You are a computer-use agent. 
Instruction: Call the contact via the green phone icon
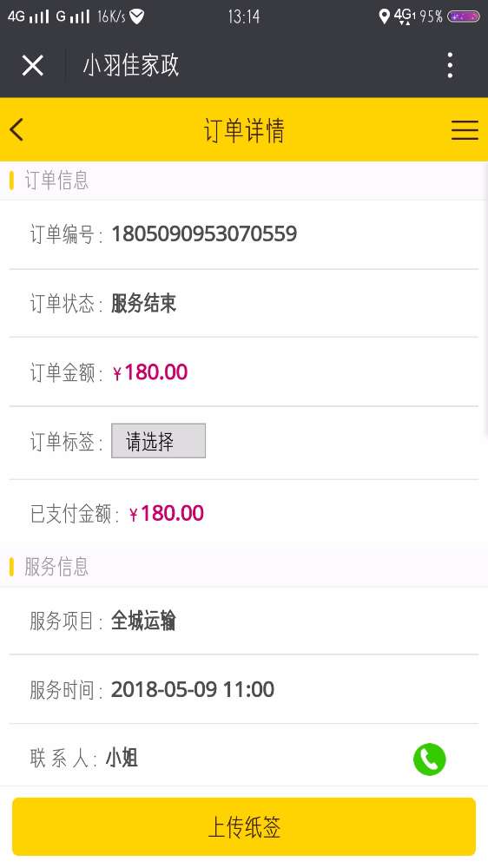tap(429, 759)
